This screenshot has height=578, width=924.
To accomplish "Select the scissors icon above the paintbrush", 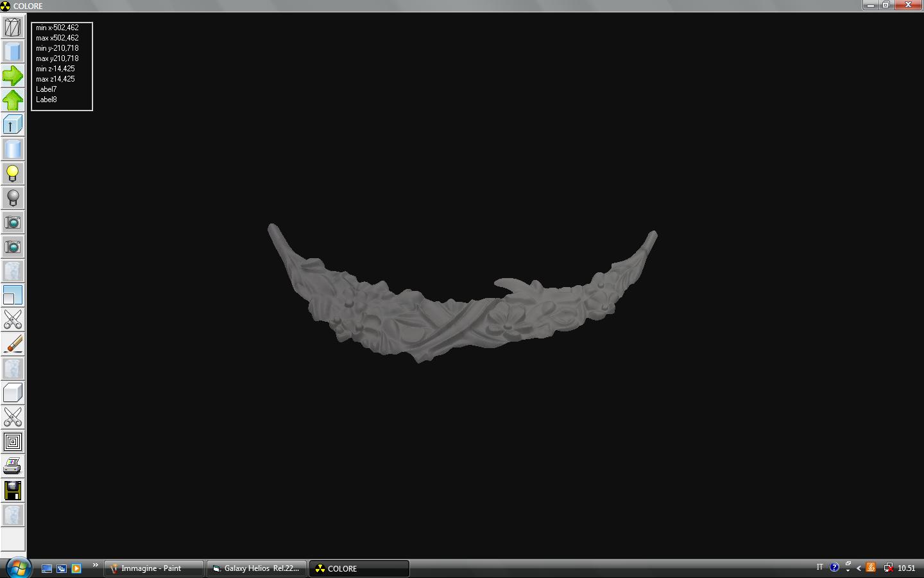I will click(13, 320).
